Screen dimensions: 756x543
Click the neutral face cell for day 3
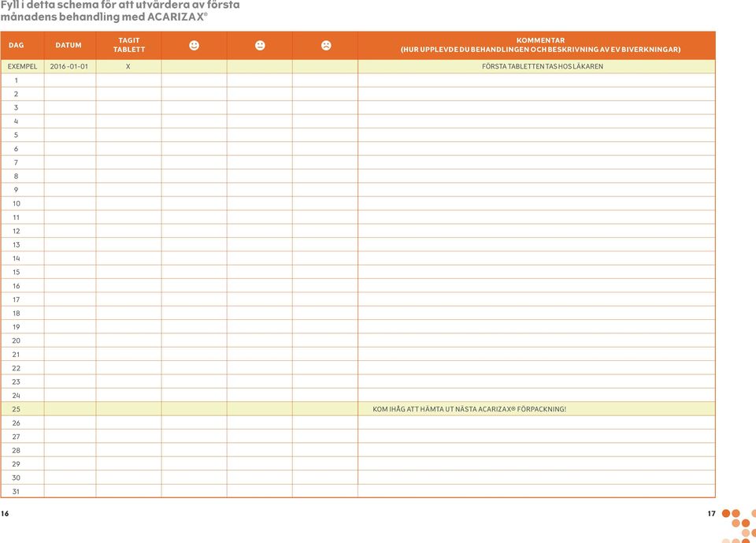click(259, 108)
